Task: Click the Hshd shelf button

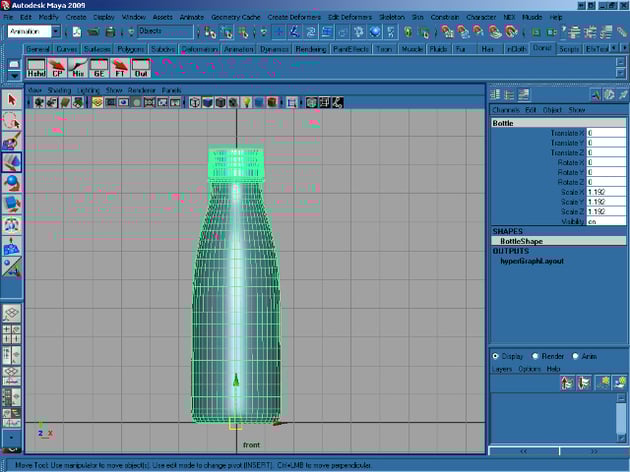Action: tap(36, 68)
